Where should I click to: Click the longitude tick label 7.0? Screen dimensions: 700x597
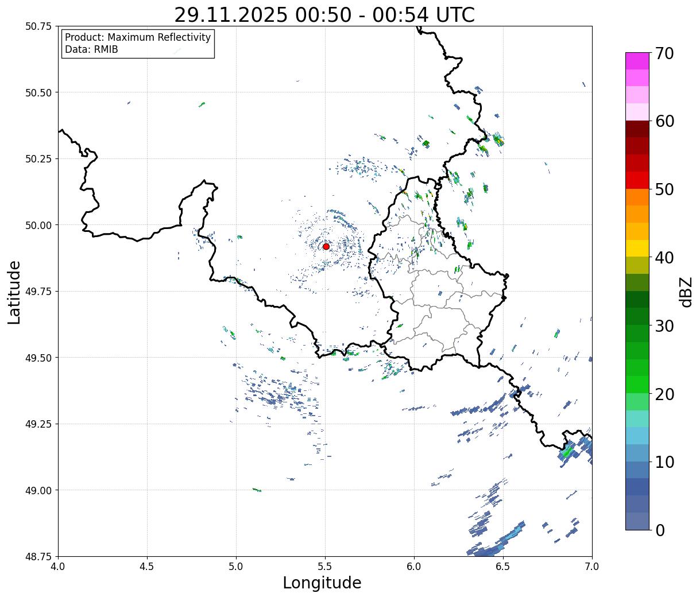592,567
